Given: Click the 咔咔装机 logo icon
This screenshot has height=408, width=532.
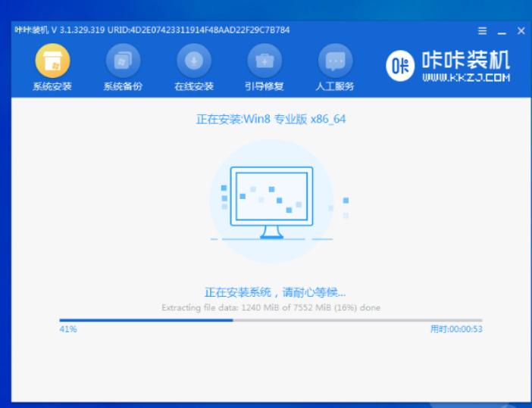Looking at the screenshot, I should (x=401, y=67).
